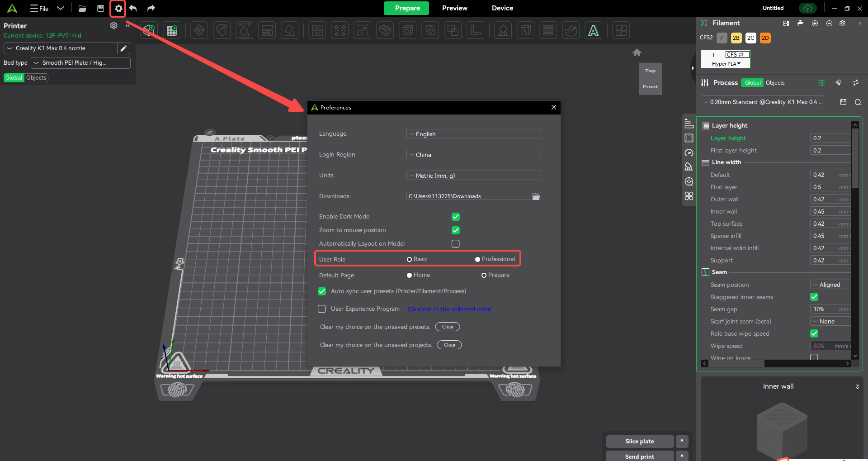Select the Rotate tool in toolbar
This screenshot has height=461, width=868.
[222, 30]
